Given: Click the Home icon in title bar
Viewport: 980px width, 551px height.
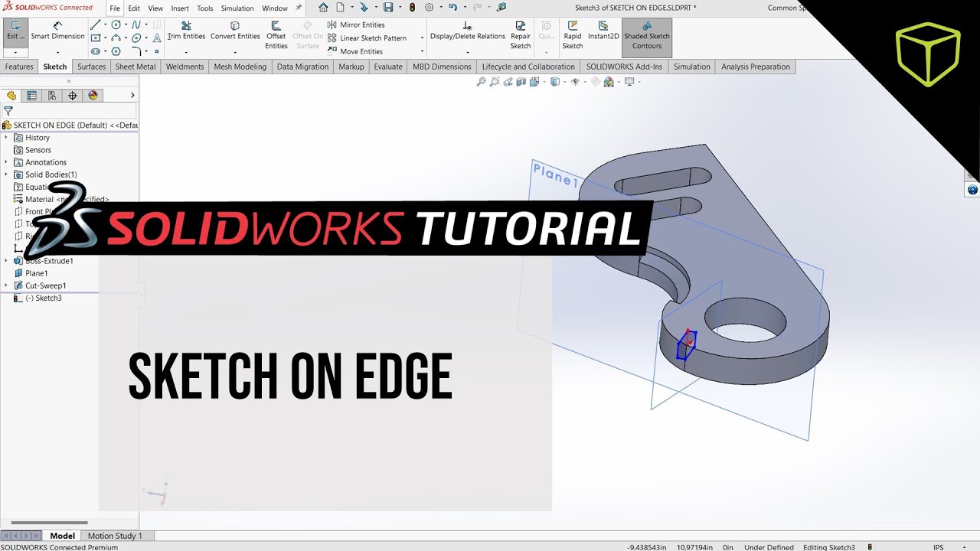Looking at the screenshot, I should point(323,8).
